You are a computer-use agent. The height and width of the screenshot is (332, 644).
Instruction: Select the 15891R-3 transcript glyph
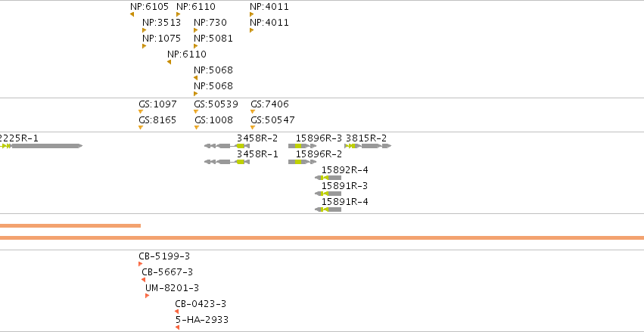(328, 194)
